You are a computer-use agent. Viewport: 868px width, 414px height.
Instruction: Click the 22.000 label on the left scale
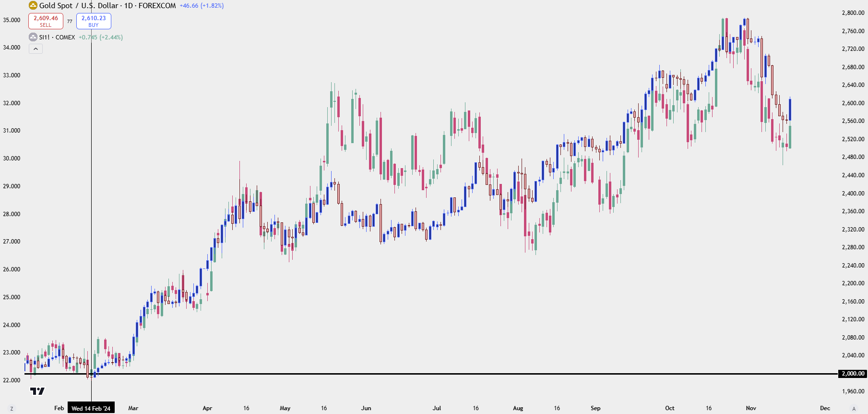click(12, 380)
